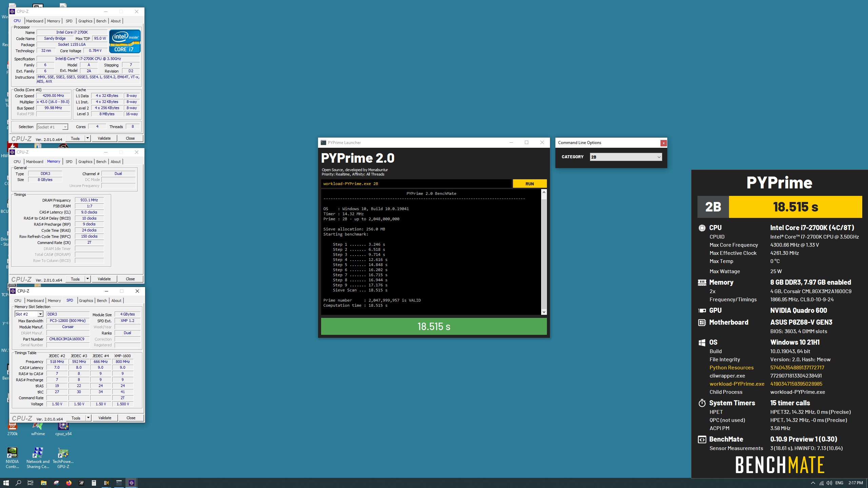Click the taskbar clock showing 2:17 PM
The height and width of the screenshot is (488, 868).
coord(855,483)
